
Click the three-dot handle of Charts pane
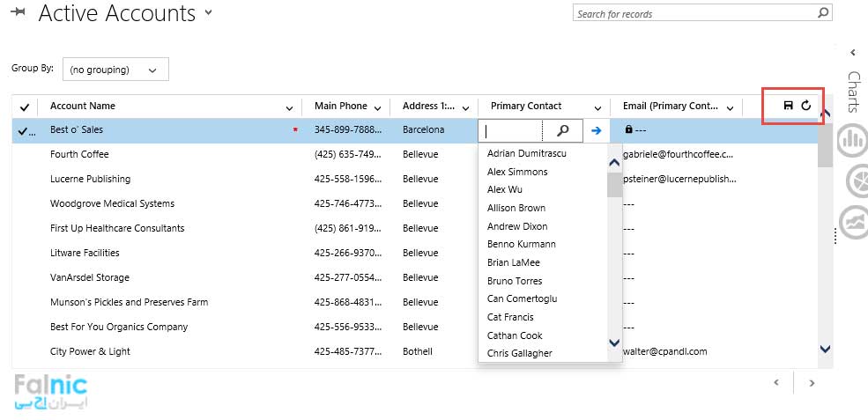point(835,236)
